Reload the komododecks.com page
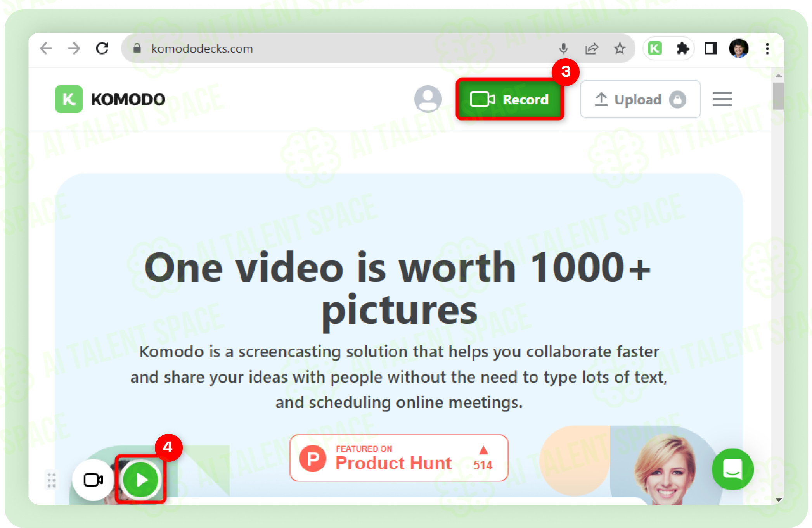 click(102, 48)
